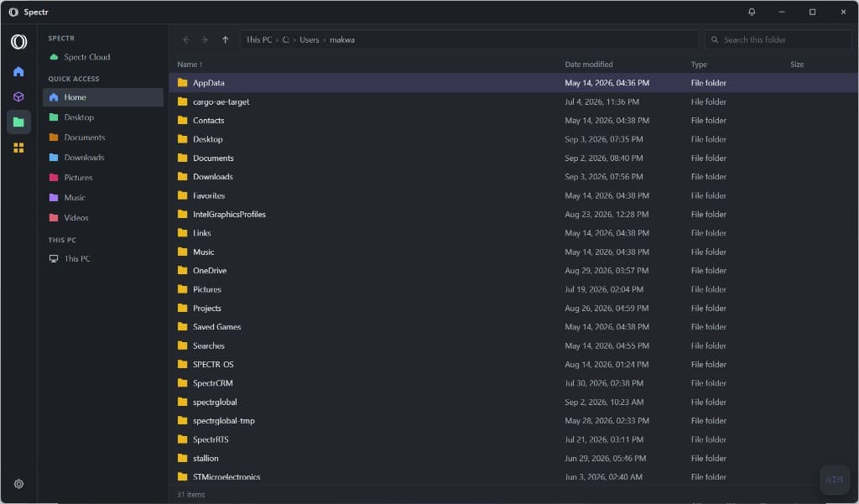Select Home in Quick Access
Viewport: 859px width, 504px height.
(103, 97)
